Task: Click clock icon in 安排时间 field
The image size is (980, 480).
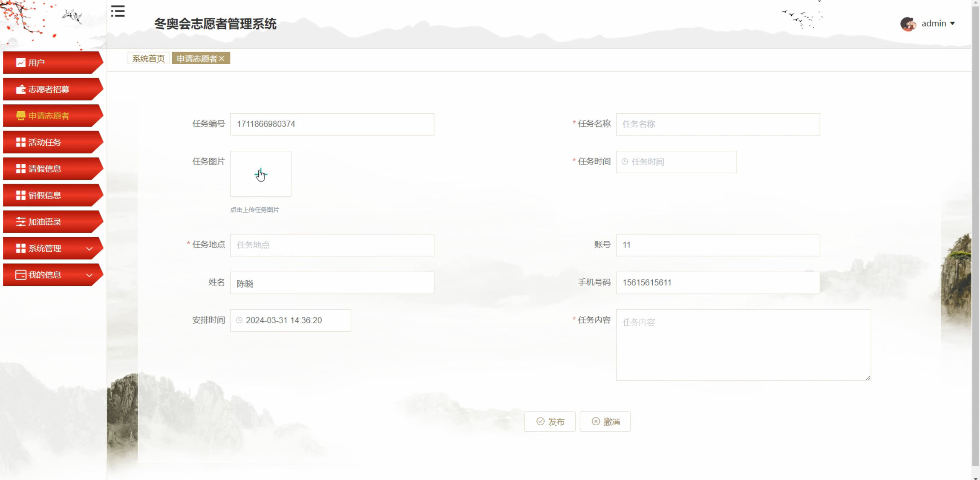Action: (239, 320)
